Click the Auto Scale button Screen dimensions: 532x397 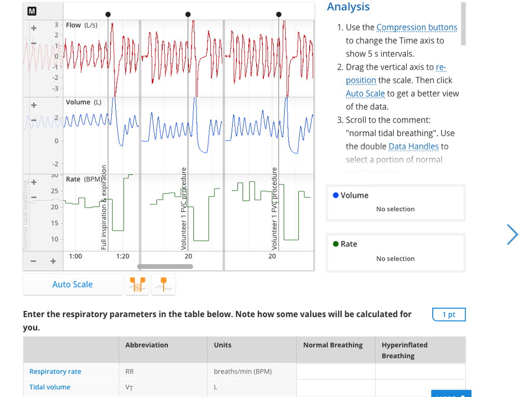pyautogui.click(x=72, y=284)
